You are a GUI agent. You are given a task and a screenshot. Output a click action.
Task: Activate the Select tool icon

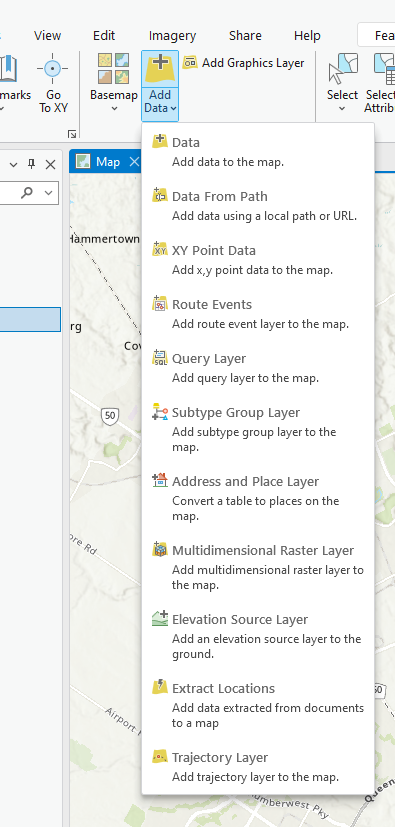point(343,69)
